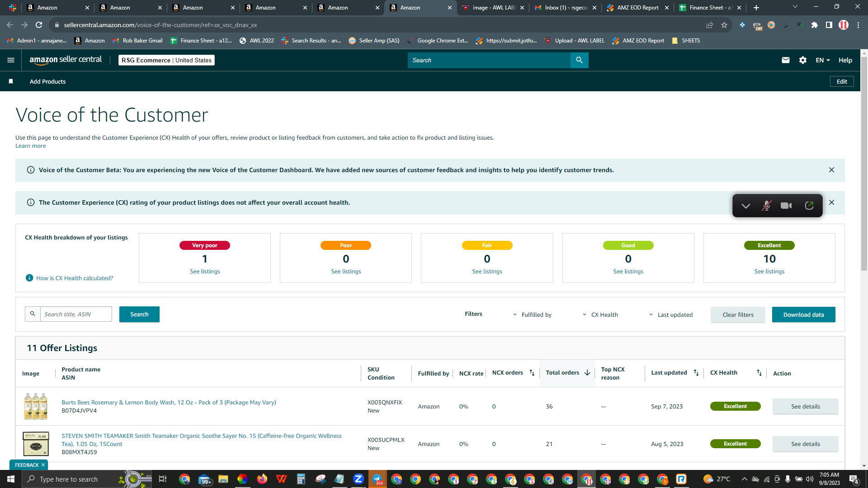Click the Clear filters button
The height and width of the screenshot is (488, 868).
click(738, 315)
